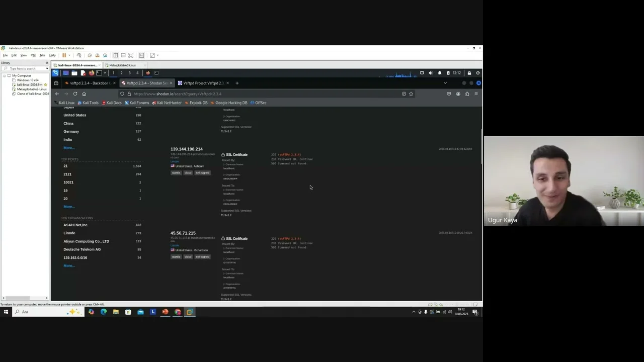Viewport: 644px width, 362px height.
Task: Open new browser tab with plus icon
Action: pos(237,83)
